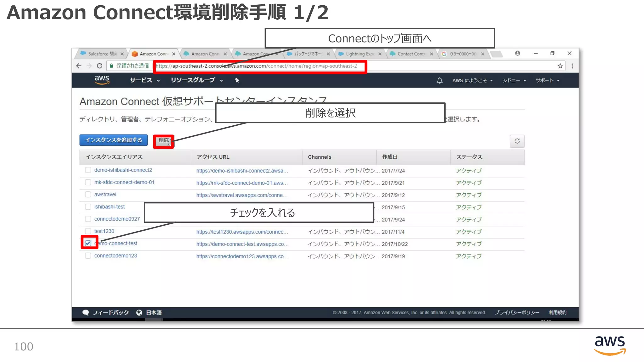
Task: Open AWS notifications bell
Action: tap(440, 80)
